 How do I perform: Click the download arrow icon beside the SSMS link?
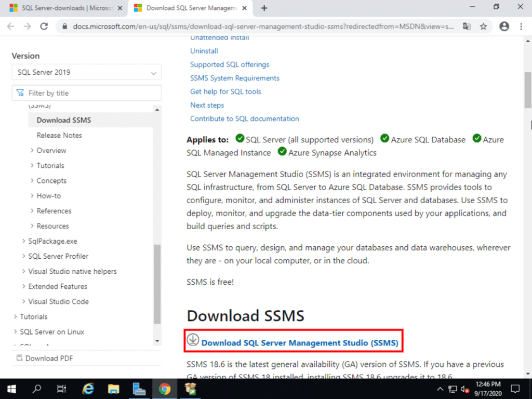pyautogui.click(x=193, y=342)
